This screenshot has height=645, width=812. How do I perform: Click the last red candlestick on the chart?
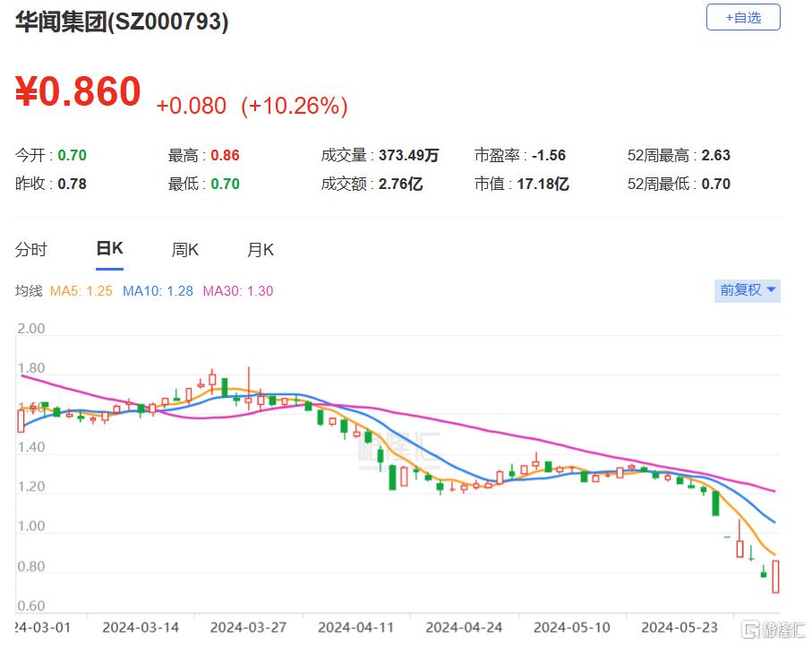click(x=775, y=577)
